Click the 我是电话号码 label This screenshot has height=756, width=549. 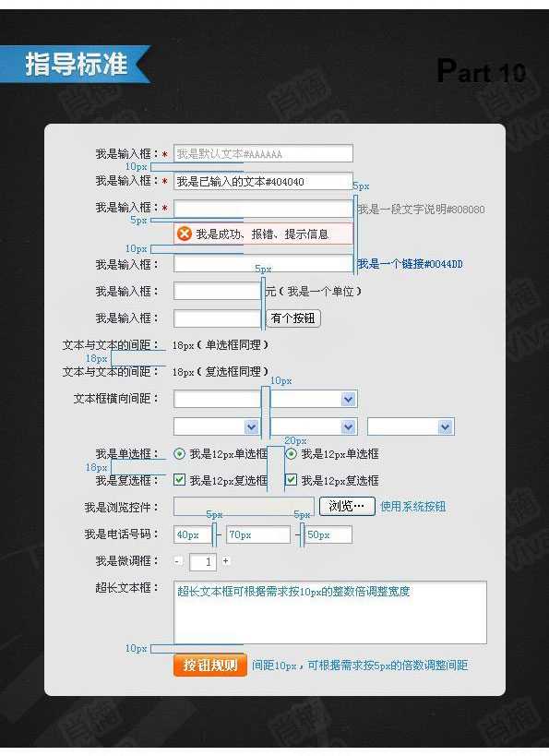point(121,534)
